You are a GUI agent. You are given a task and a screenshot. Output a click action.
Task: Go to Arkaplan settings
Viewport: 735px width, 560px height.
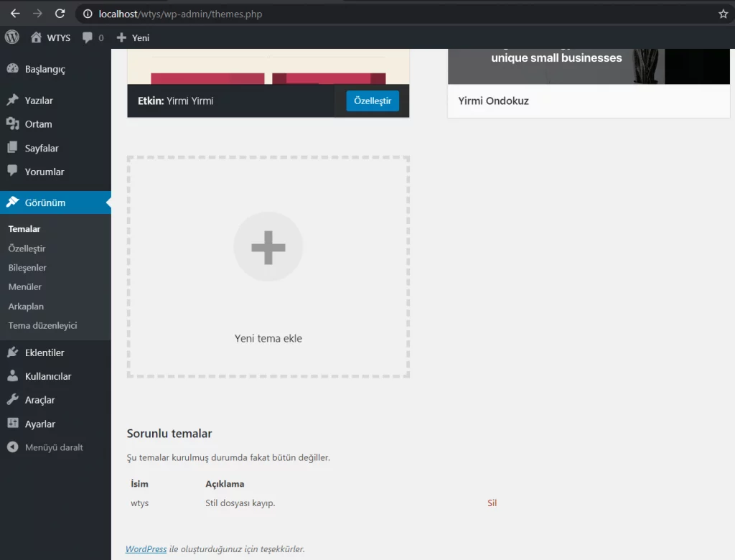click(25, 306)
